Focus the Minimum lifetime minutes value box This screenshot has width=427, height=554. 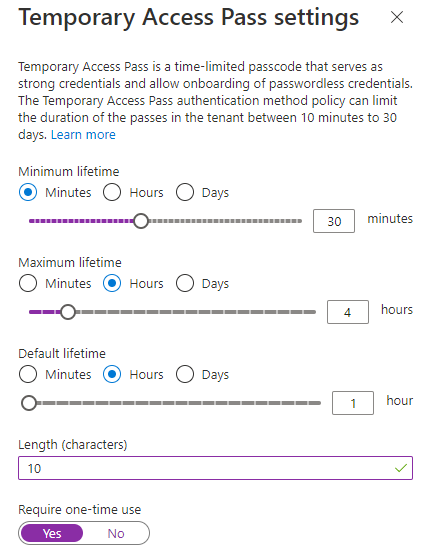334,221
